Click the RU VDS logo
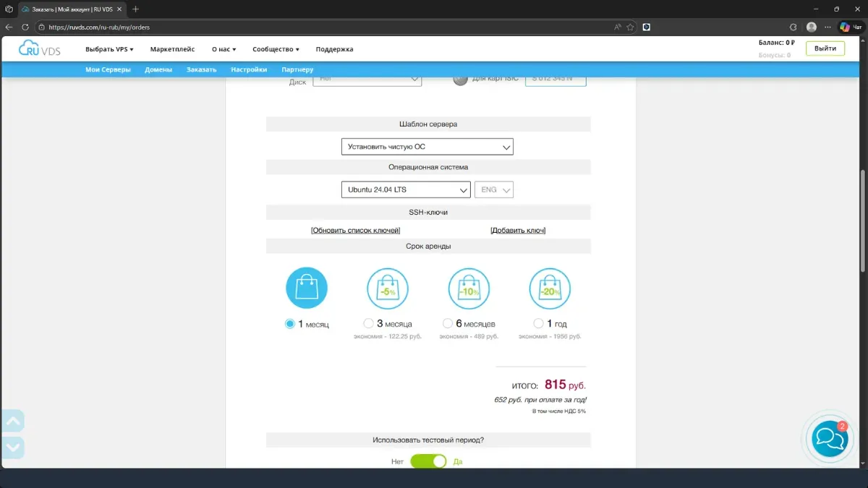The height and width of the screenshot is (488, 868). 40,48
